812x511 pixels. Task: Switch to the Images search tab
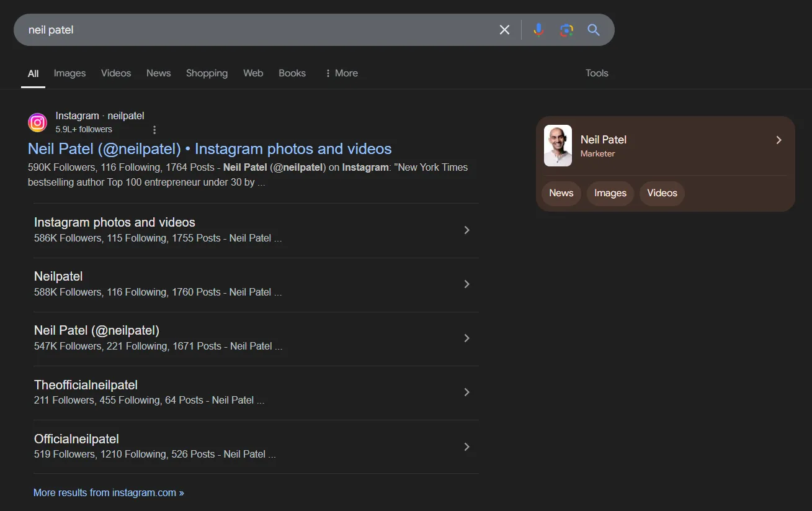point(69,73)
